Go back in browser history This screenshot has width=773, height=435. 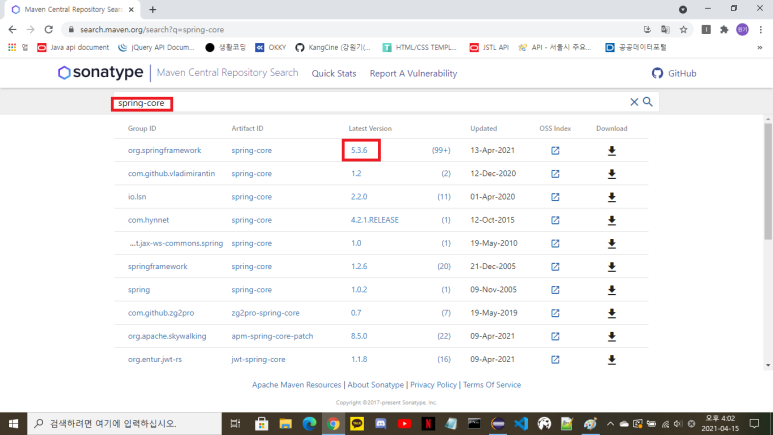tap(12, 30)
